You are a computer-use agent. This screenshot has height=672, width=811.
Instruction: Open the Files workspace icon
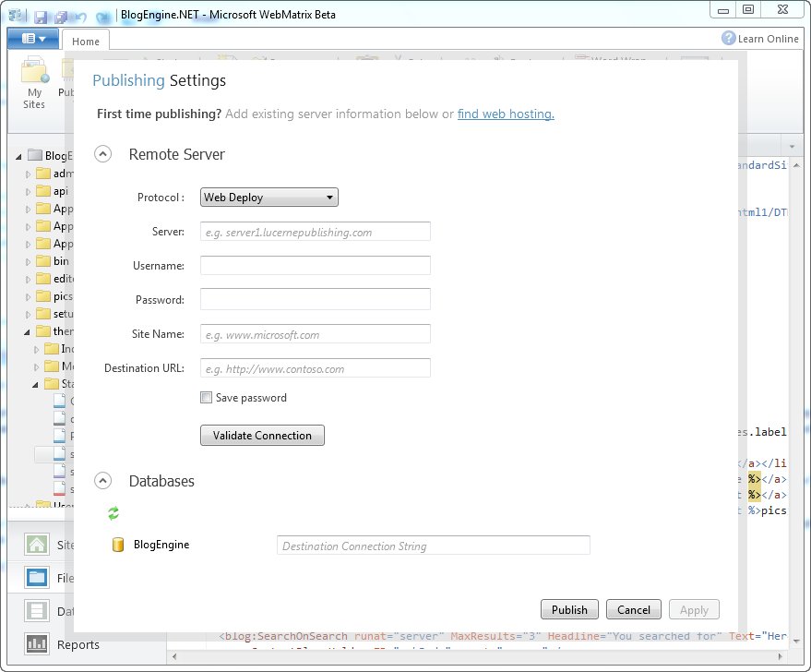coord(37,578)
